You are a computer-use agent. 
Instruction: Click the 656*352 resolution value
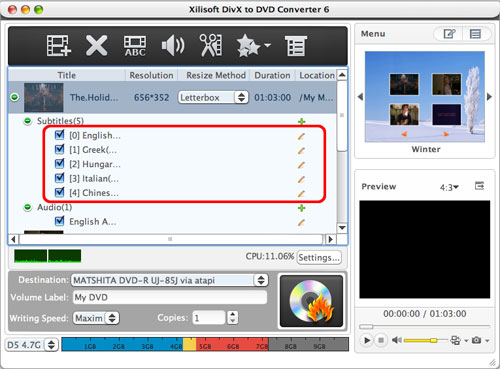click(151, 98)
